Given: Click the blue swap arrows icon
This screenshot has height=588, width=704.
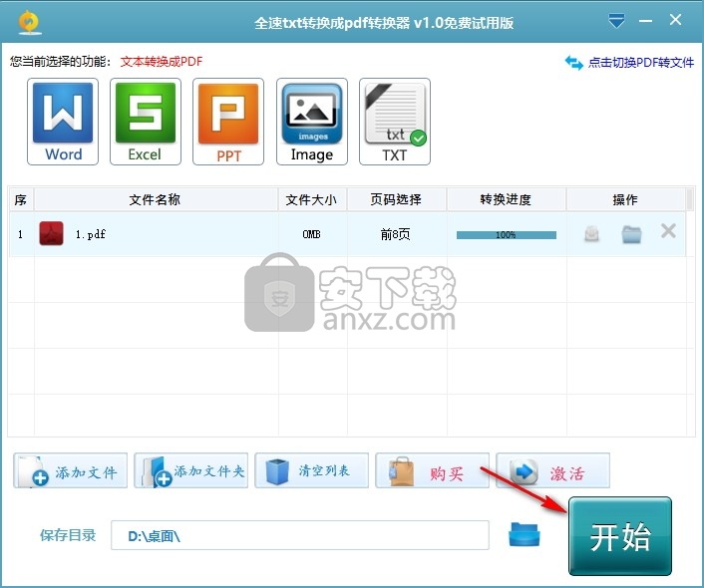Looking at the screenshot, I should (x=573, y=63).
